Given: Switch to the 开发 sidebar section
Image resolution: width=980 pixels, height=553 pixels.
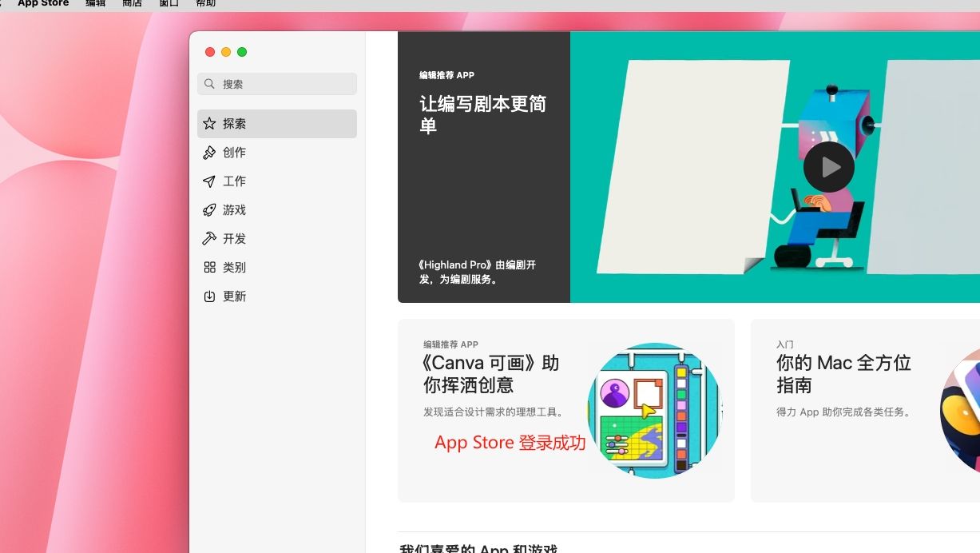Looking at the screenshot, I should (x=277, y=239).
